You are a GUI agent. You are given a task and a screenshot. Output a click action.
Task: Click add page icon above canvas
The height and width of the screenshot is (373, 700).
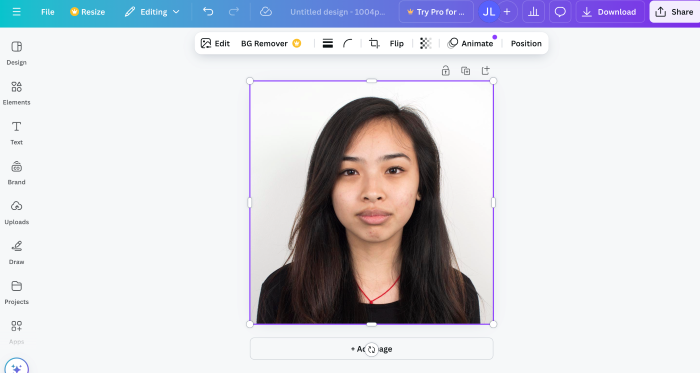point(486,70)
